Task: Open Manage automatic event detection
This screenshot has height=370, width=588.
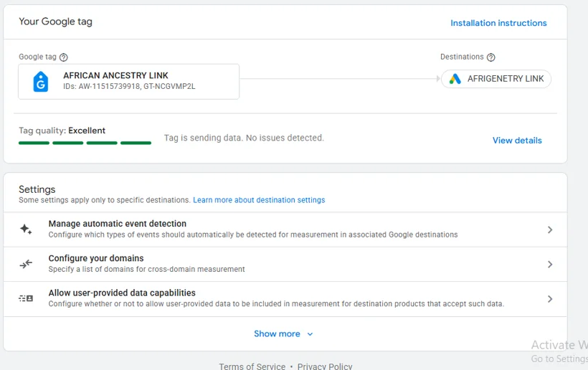Action: click(285, 229)
